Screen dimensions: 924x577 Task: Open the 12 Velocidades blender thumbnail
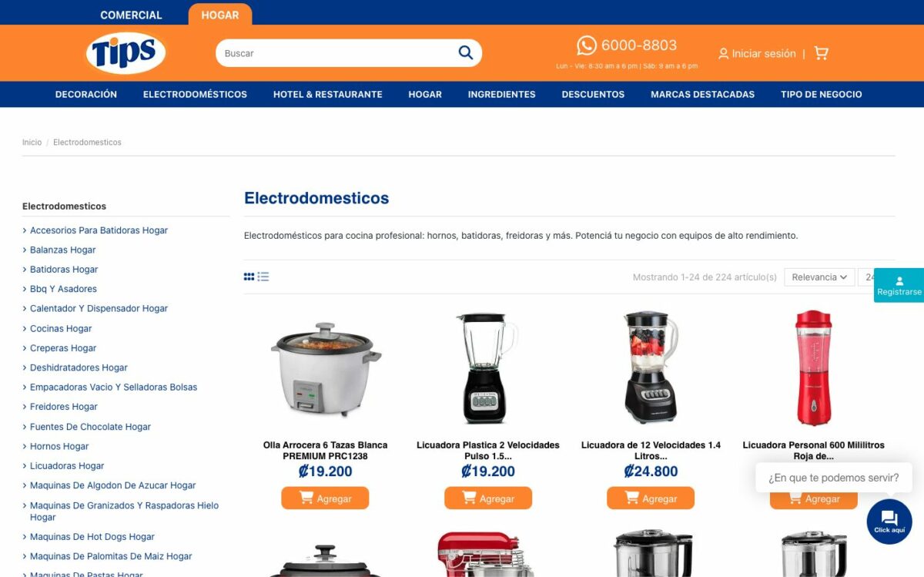(651, 367)
